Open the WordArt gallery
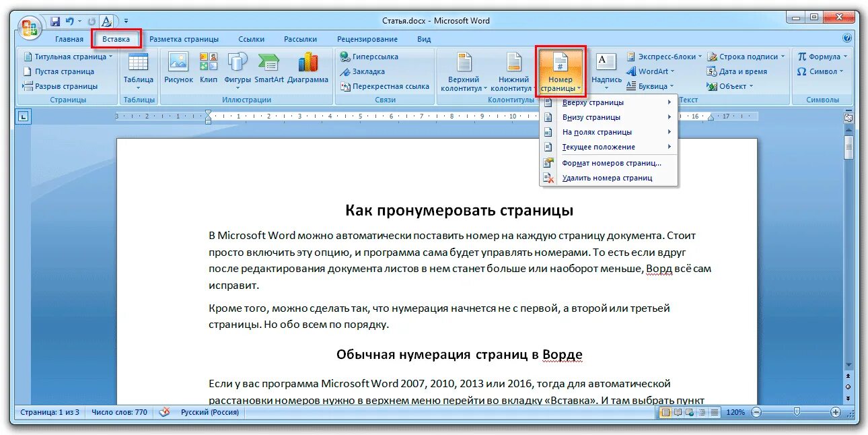 (x=651, y=71)
